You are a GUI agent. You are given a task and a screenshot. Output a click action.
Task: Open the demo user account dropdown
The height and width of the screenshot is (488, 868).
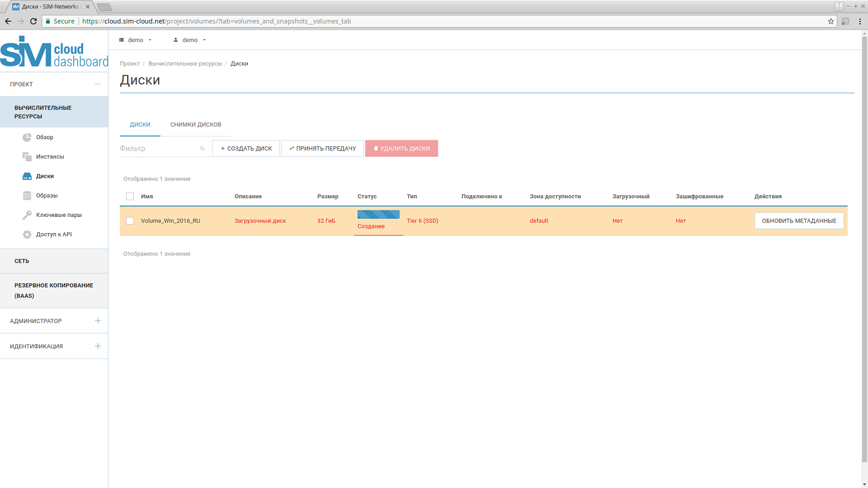click(x=190, y=40)
